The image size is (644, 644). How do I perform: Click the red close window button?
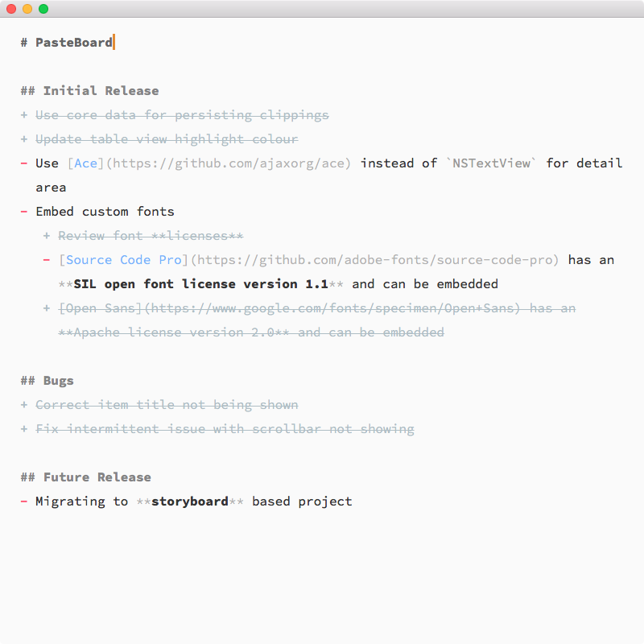point(11,9)
